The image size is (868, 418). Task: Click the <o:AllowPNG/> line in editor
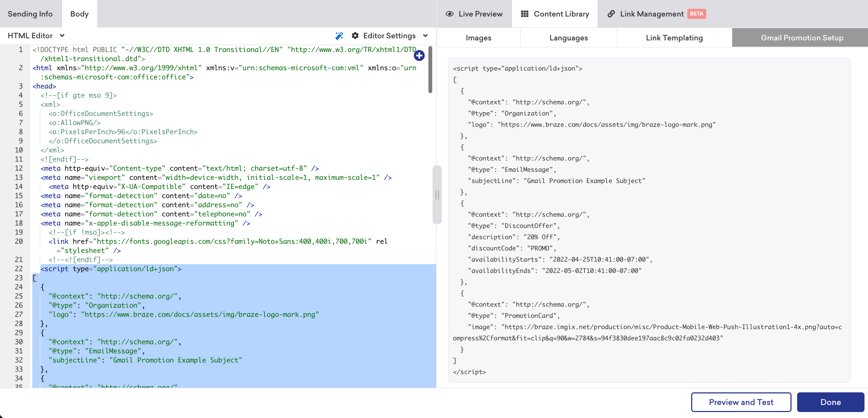pos(75,123)
